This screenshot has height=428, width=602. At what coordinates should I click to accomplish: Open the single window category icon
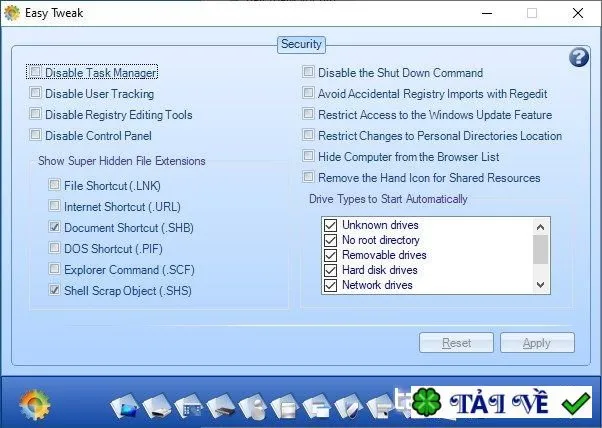coord(285,406)
